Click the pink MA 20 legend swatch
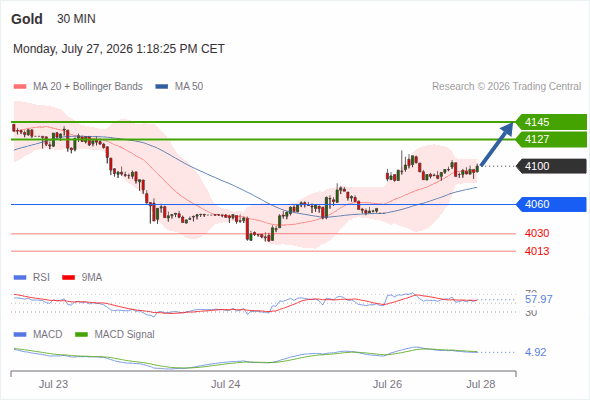 20,87
